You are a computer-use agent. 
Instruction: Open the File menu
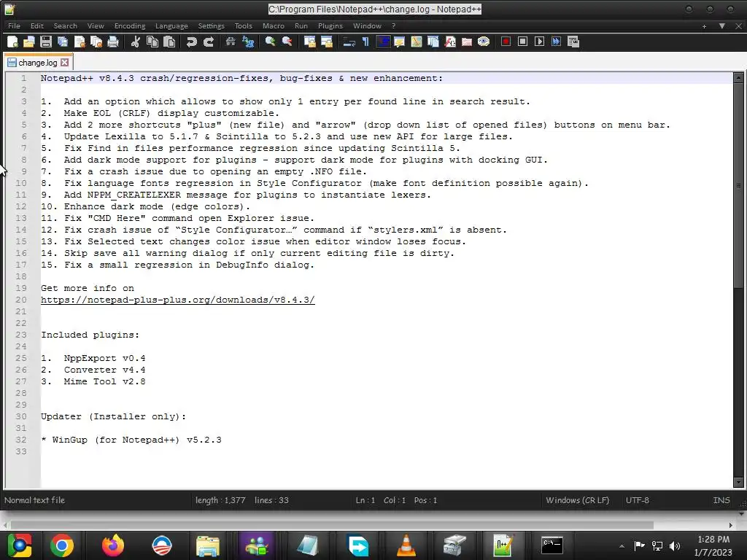[14, 26]
